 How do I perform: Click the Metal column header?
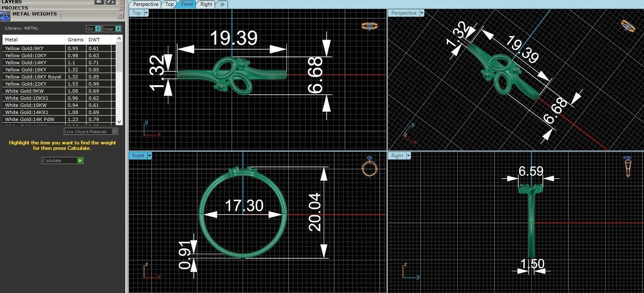tap(34, 40)
